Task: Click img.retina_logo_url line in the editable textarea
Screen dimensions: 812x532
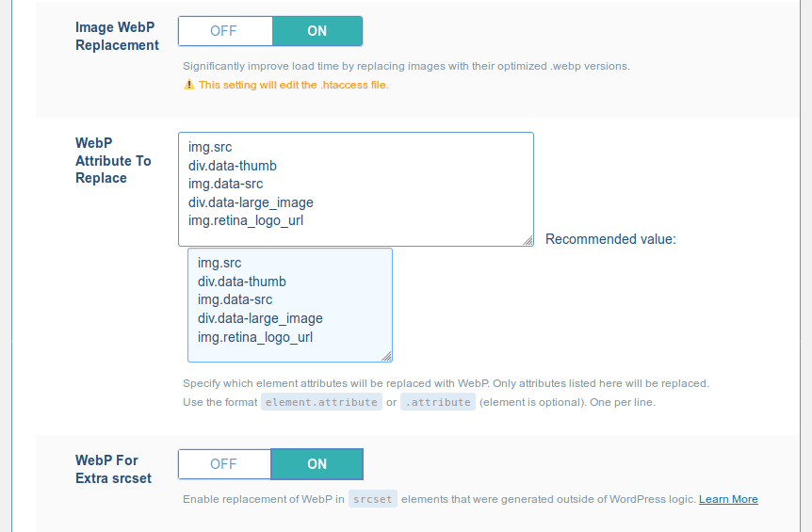Action: point(246,221)
